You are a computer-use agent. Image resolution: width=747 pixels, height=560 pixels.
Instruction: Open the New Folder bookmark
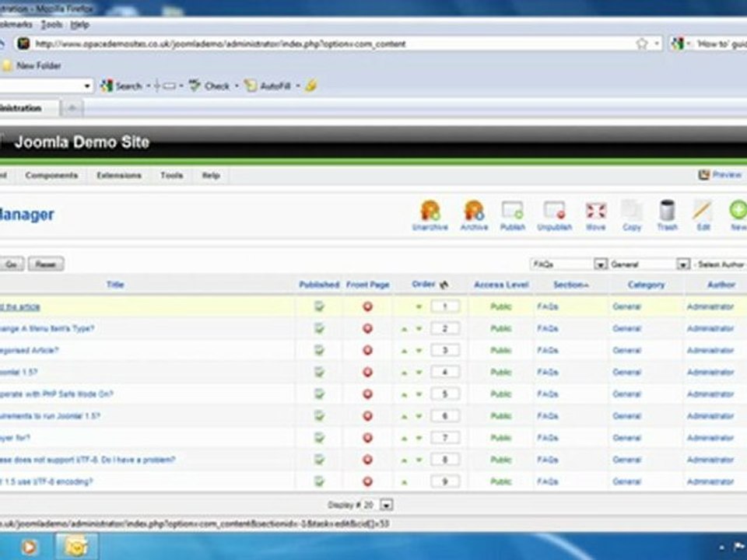(x=32, y=65)
